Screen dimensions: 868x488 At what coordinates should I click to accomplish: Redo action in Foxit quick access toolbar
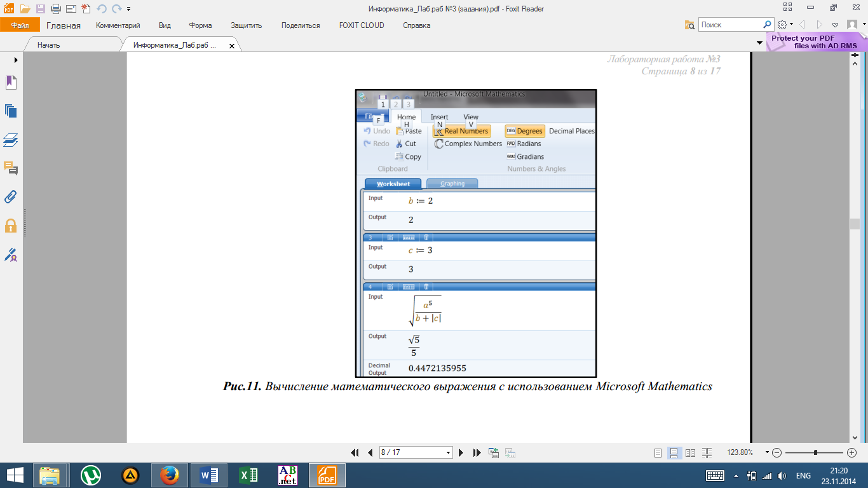click(116, 9)
